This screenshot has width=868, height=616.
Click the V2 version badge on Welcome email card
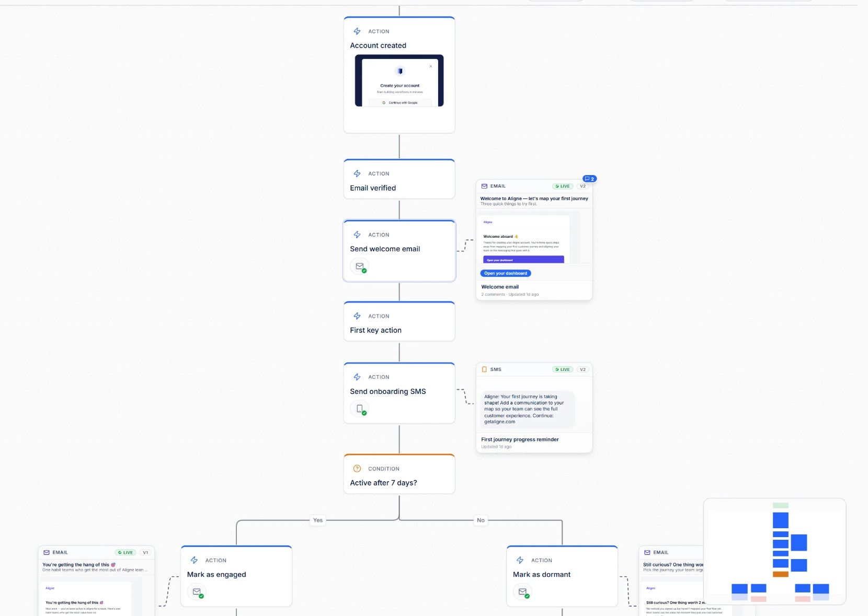pos(583,186)
